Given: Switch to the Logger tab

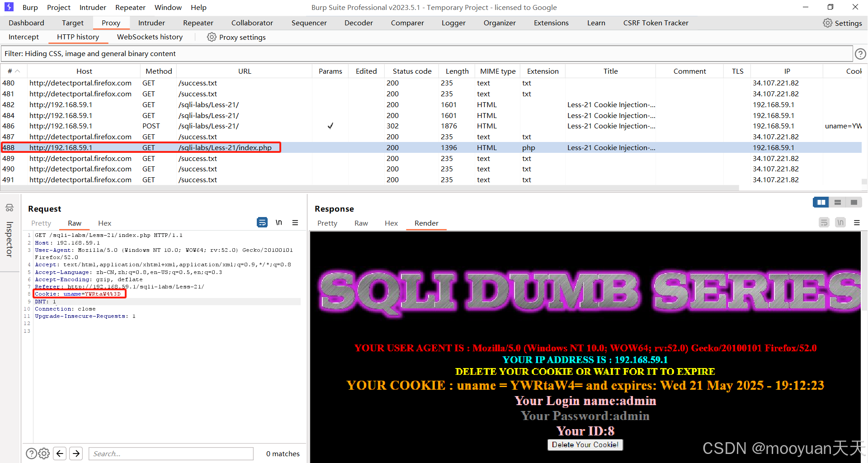Looking at the screenshot, I should [453, 23].
